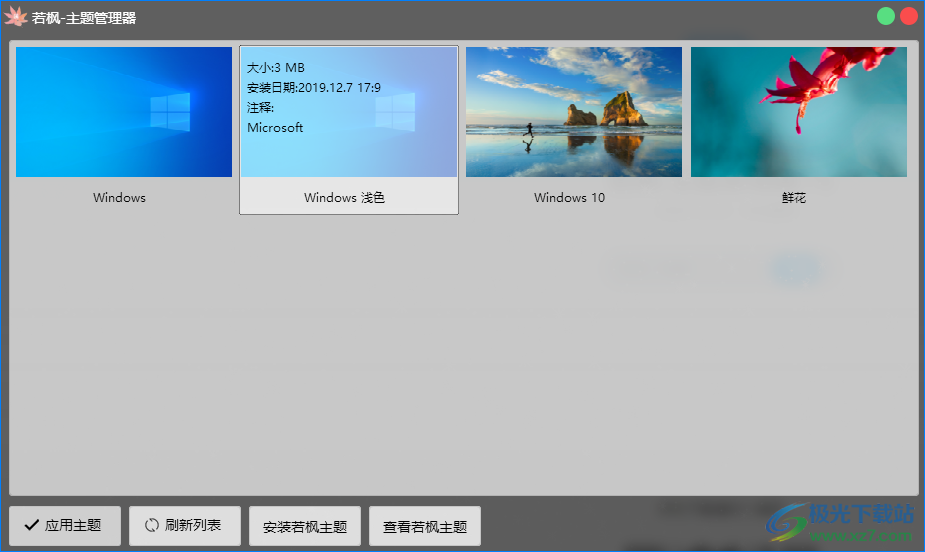
Task: Select the Windows 浅色 theme card
Action: 349,130
